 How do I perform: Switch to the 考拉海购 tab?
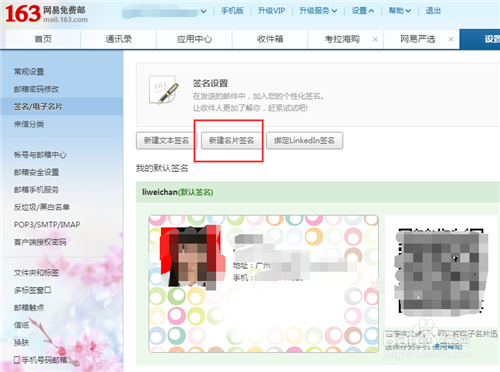(x=342, y=39)
